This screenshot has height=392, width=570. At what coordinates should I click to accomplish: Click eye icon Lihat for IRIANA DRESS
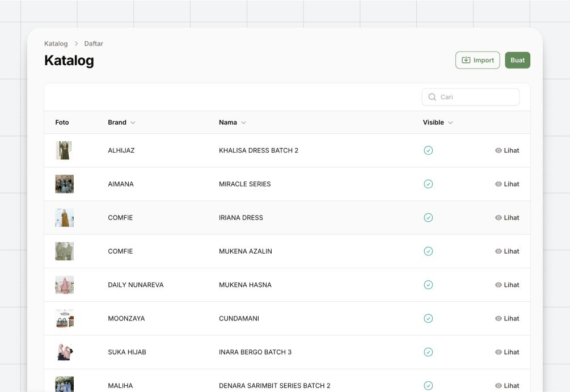point(507,217)
